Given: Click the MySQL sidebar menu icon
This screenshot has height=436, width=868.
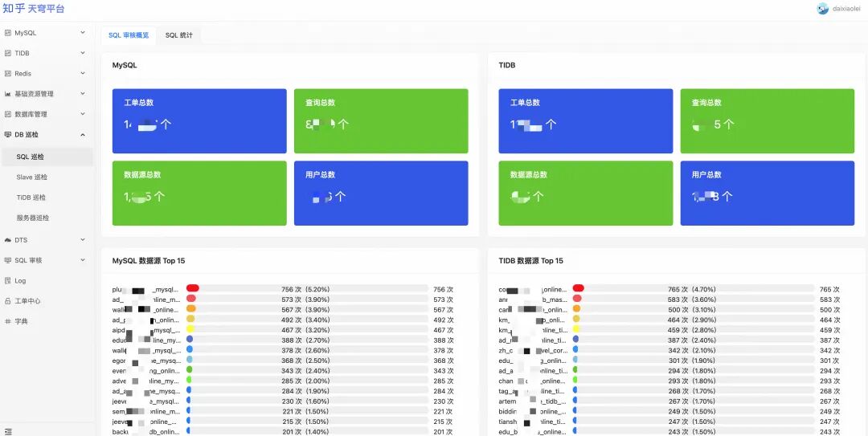Looking at the screenshot, I should pos(8,33).
